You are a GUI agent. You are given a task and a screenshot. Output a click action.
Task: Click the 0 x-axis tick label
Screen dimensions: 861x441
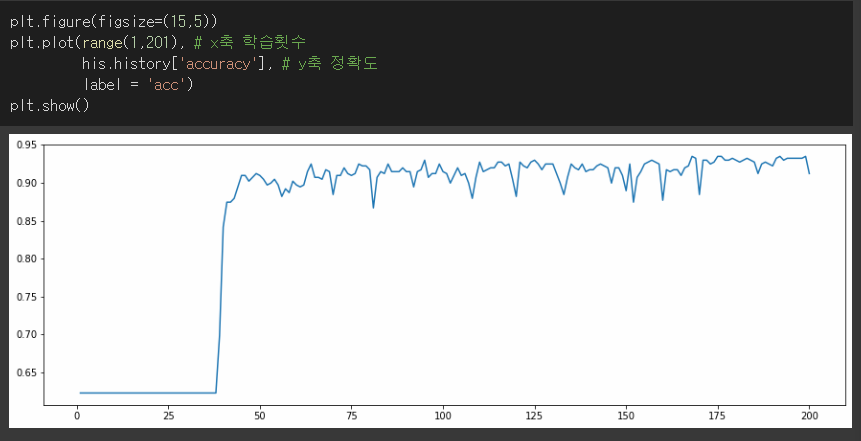coord(77,416)
